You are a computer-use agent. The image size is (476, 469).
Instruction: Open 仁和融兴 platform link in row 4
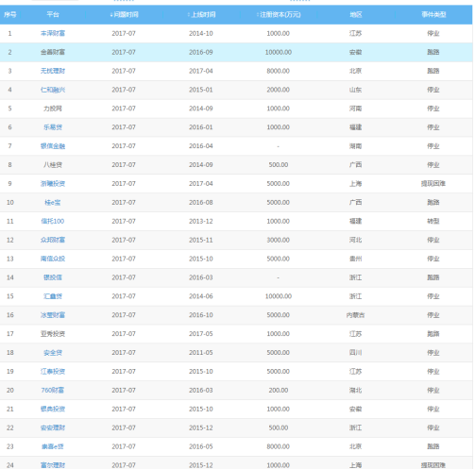[x=53, y=90]
